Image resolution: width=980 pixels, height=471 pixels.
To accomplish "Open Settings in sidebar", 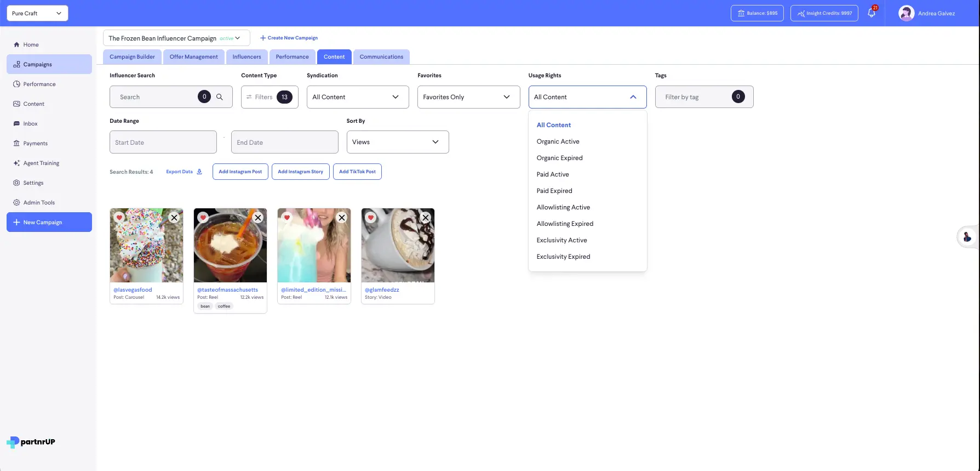I will (49, 183).
